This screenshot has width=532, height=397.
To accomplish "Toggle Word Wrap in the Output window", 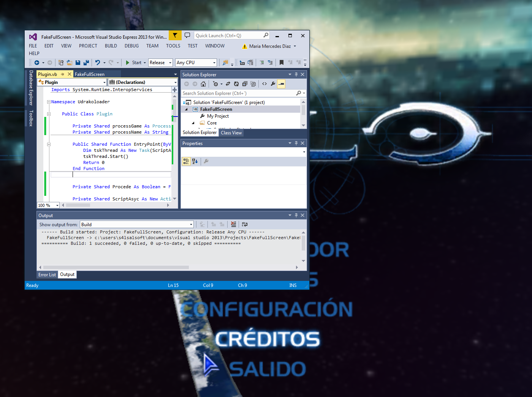I will pos(245,224).
